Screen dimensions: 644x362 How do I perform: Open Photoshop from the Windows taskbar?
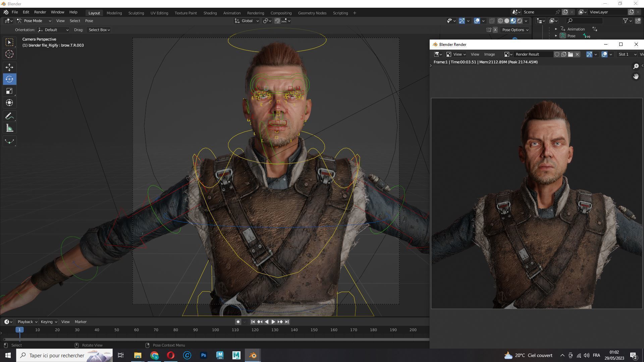point(203,355)
